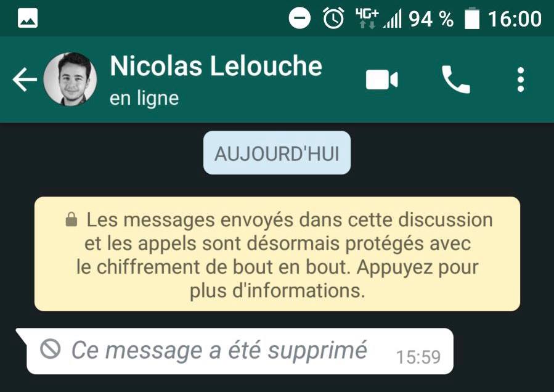Open the three-dot overflow menu
The image size is (554, 392).
(521, 80)
